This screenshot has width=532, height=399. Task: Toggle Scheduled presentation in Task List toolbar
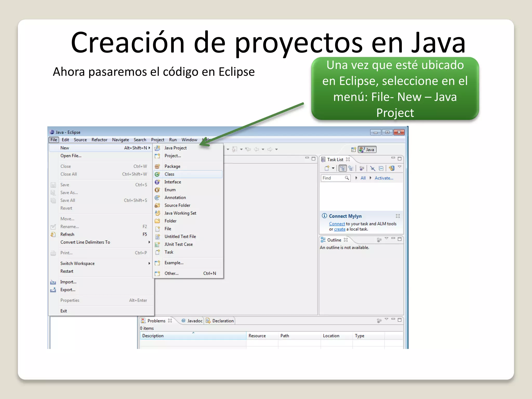point(351,168)
